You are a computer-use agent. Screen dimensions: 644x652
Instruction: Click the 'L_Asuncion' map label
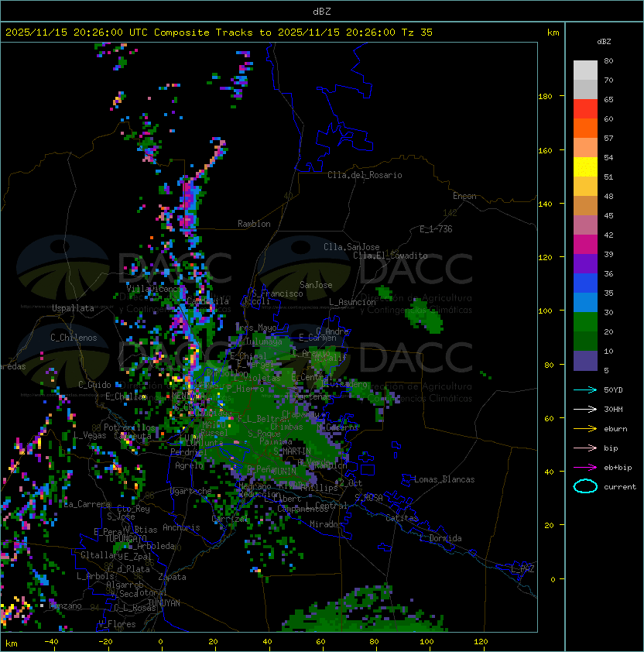[352, 302]
